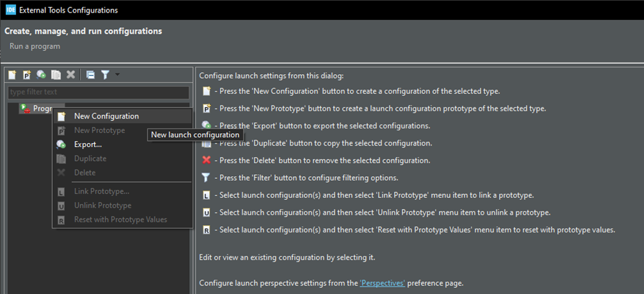Screen dimensions: 644x294
Task: Click Filter funnel toolbar icon
Action: coord(104,75)
